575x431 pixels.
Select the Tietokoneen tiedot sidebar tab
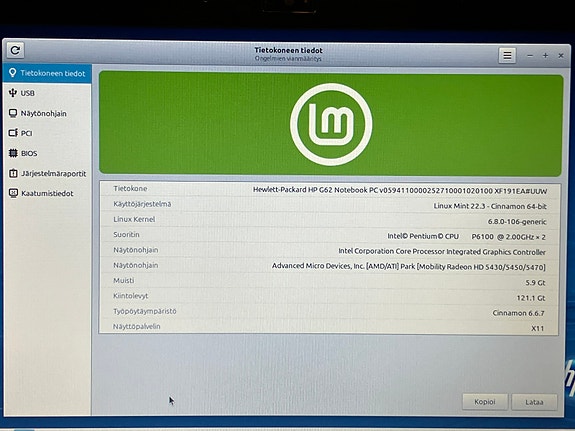click(47, 73)
